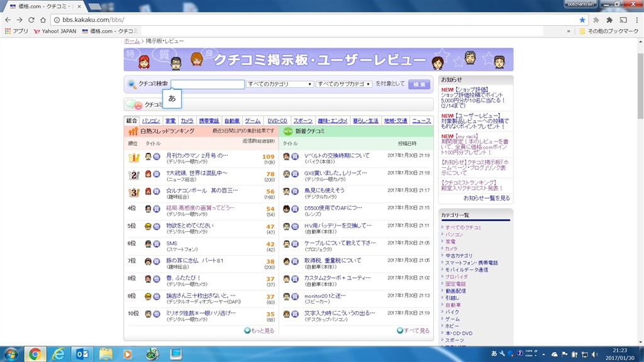This screenshot has height=362, width=644.
Task: Click into the クチコミ検索 text field
Action: [x=208, y=84]
